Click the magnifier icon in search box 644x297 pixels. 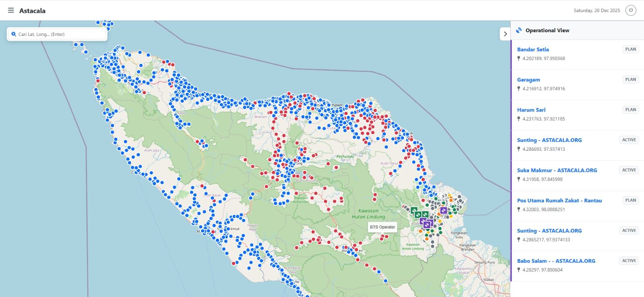(x=14, y=34)
